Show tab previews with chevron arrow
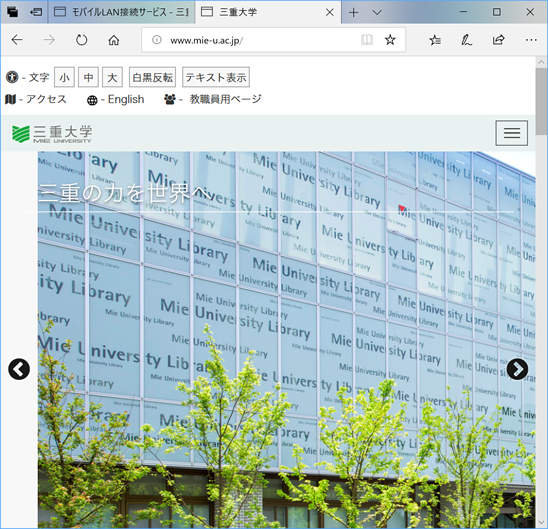This screenshot has height=529, width=548. 377,13
